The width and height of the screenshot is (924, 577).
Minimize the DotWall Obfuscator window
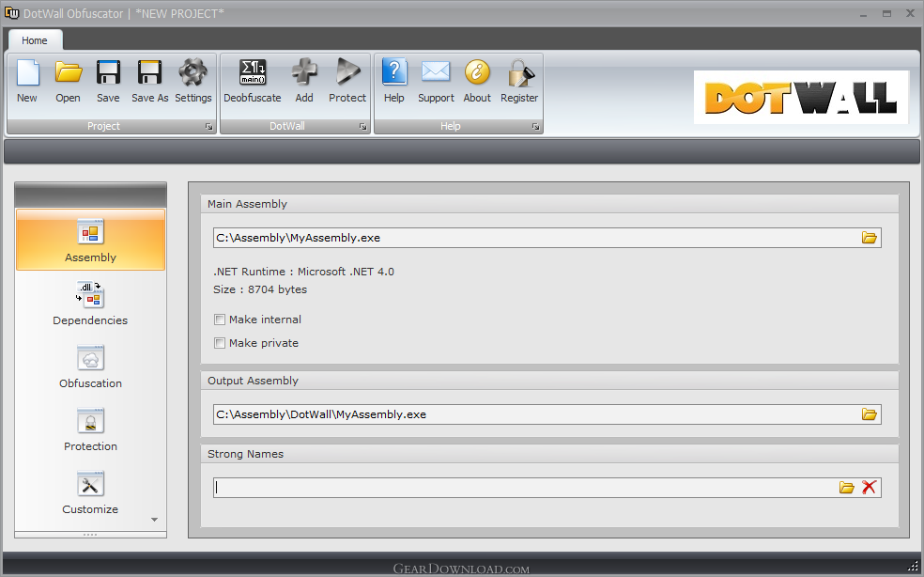coord(863,14)
